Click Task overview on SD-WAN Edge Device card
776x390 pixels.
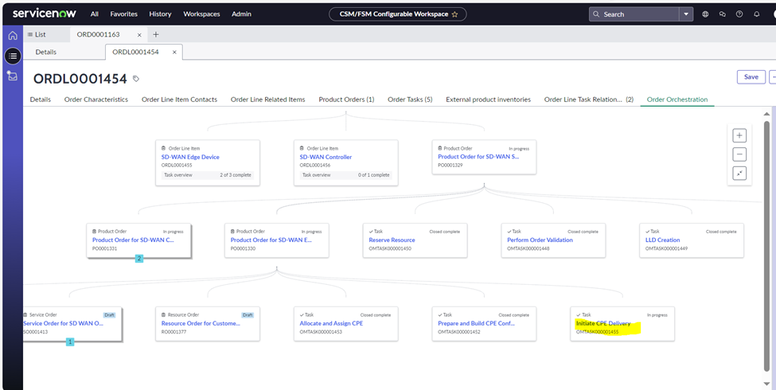pos(207,175)
